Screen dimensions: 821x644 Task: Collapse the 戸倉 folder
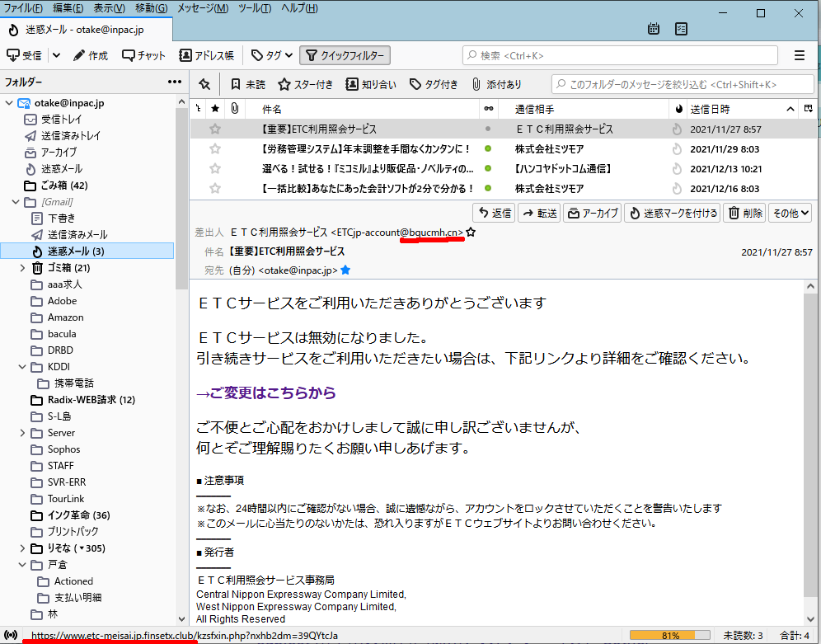click(x=22, y=565)
